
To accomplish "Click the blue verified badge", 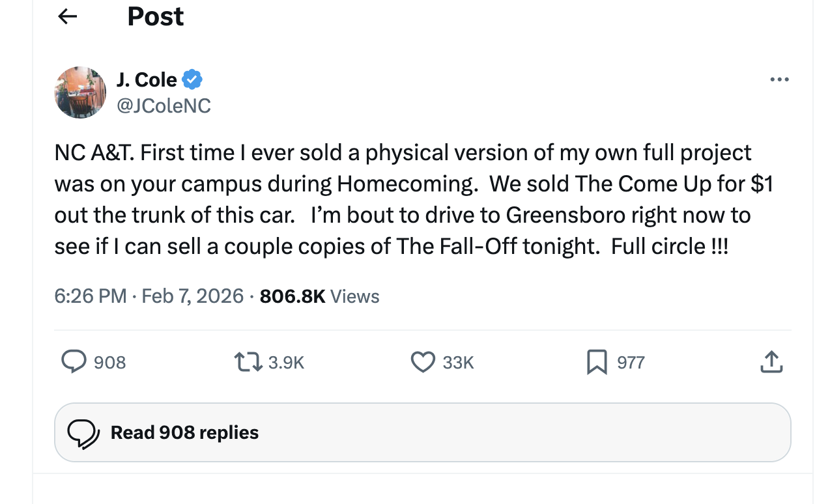I will point(192,80).
